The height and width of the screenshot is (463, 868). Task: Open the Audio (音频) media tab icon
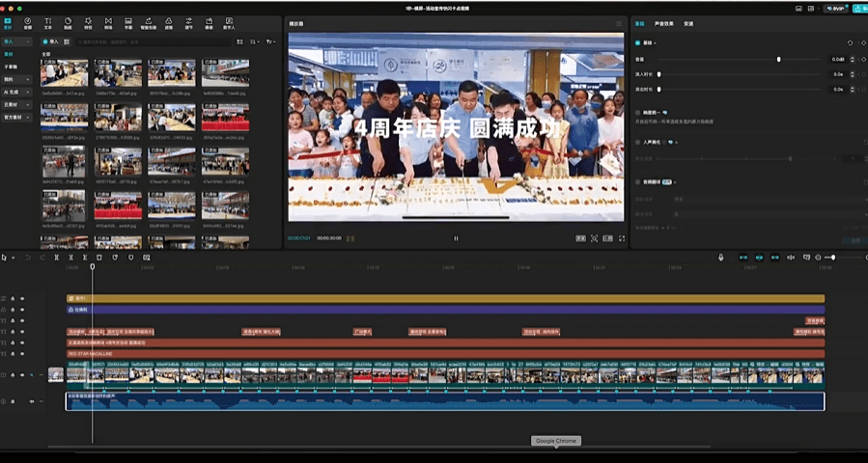[27, 22]
